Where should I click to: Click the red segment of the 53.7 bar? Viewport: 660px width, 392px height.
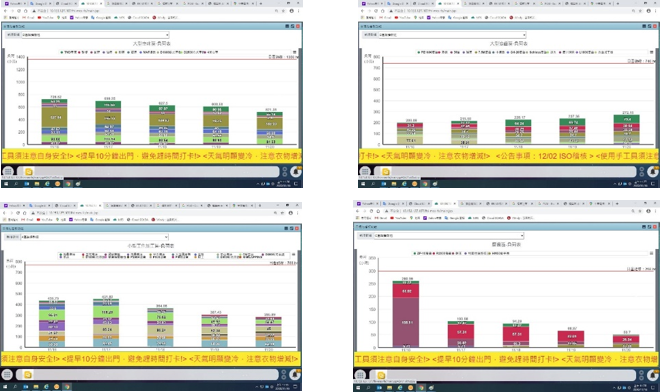(626, 339)
